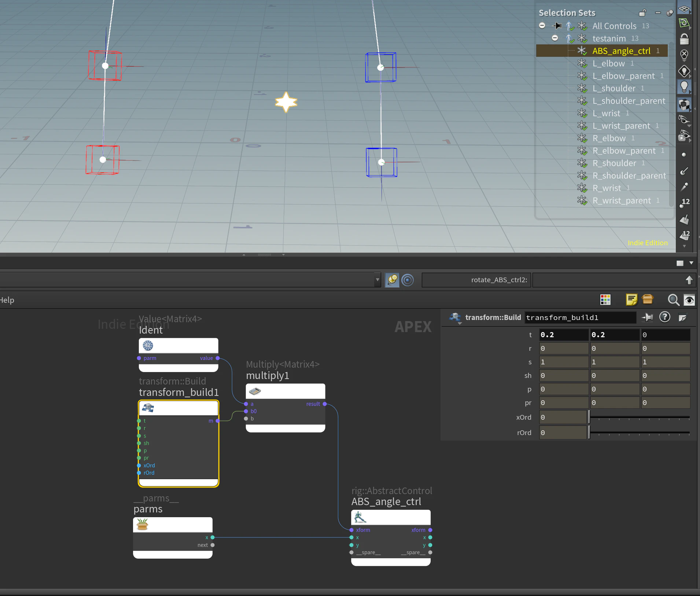Expand more display options arrow at toolbar bottom

[x=684, y=247]
